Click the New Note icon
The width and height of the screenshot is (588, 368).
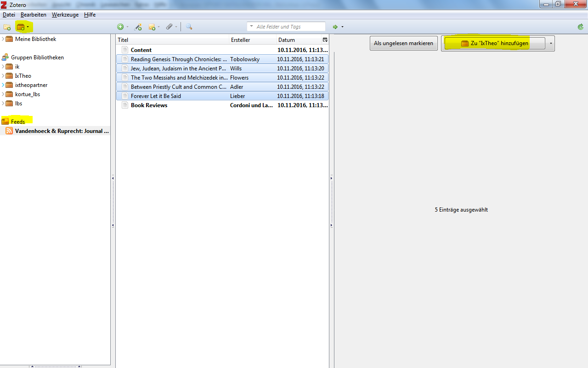click(x=152, y=27)
